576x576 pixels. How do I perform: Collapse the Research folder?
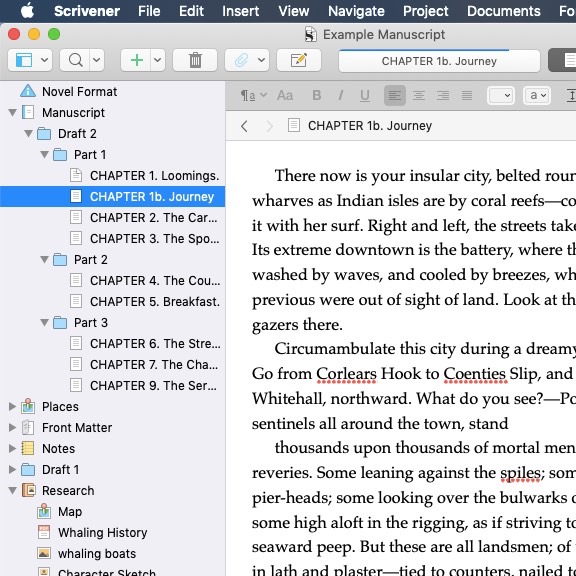(x=12, y=490)
